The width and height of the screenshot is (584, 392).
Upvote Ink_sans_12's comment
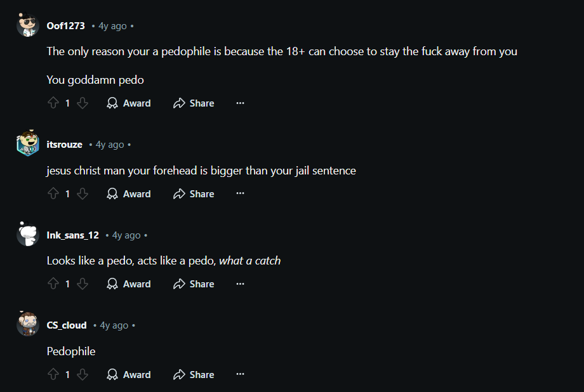tap(53, 284)
